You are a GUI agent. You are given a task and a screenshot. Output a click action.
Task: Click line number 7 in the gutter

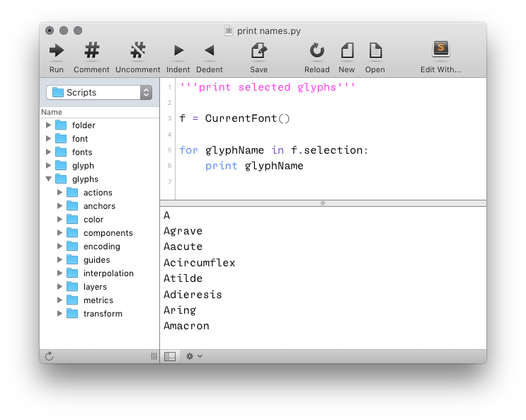point(170,181)
